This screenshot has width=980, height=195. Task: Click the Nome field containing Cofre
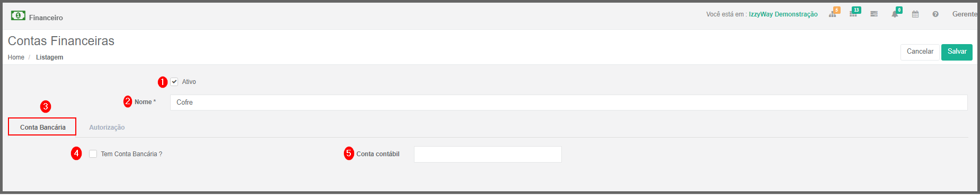click(x=569, y=103)
